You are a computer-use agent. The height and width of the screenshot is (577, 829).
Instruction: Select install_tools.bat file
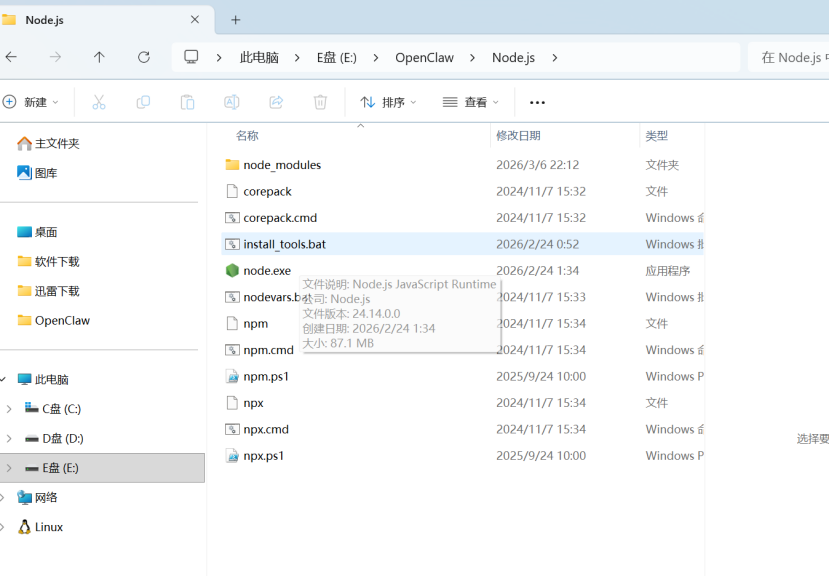[x=463, y=244]
